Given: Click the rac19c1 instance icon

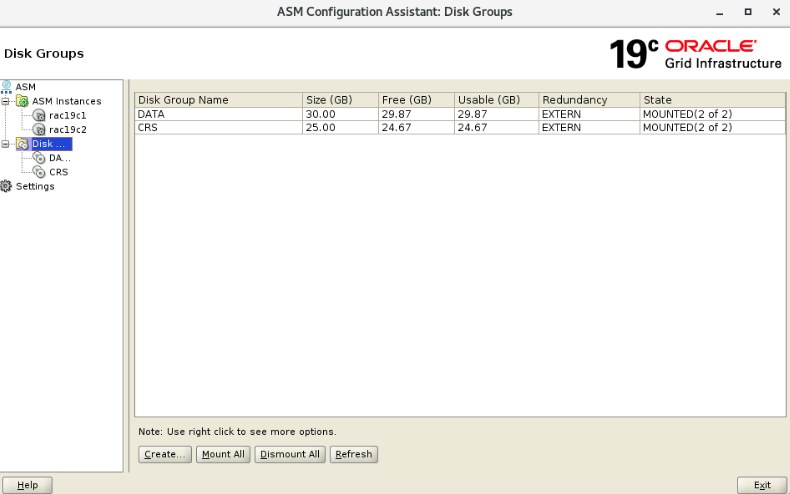Looking at the screenshot, I should 39,115.
